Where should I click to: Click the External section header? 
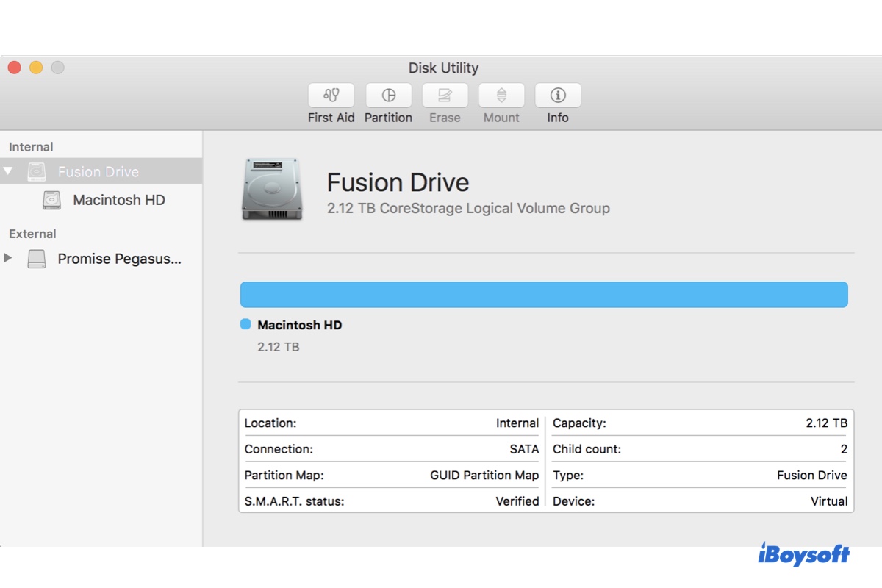tap(32, 234)
